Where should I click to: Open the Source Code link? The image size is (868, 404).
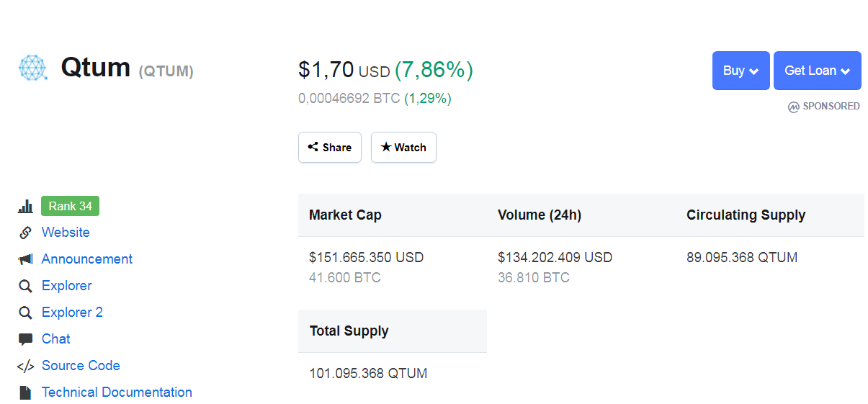click(81, 366)
